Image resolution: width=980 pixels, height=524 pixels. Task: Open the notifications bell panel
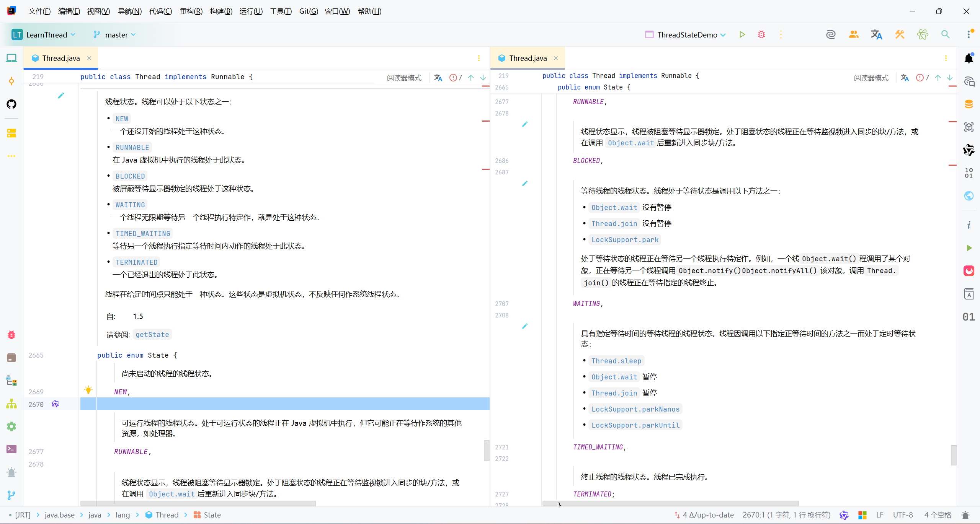[x=969, y=58]
